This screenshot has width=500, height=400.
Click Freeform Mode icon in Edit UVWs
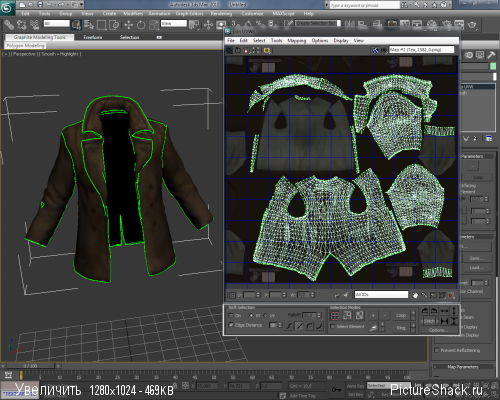(x=256, y=50)
